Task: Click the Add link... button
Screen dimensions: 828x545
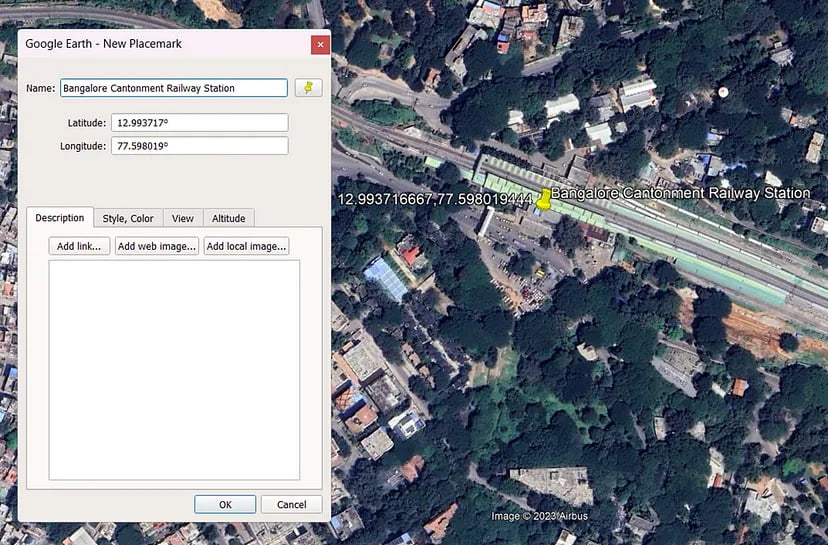Action: point(79,246)
